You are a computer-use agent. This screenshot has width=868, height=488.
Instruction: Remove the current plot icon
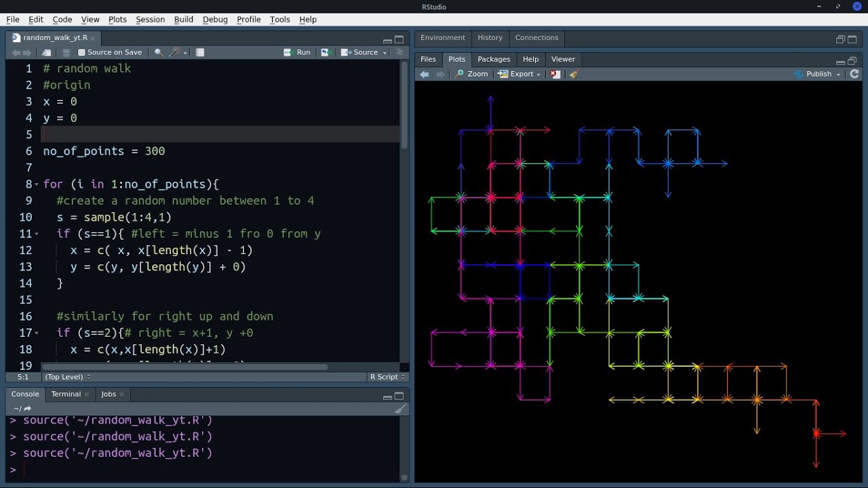[x=555, y=74]
